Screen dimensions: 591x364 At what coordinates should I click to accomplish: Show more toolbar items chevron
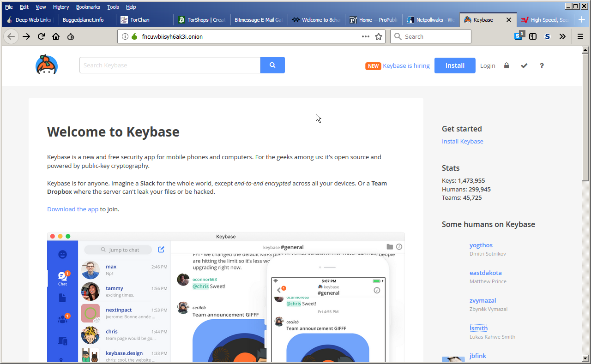pyautogui.click(x=562, y=36)
